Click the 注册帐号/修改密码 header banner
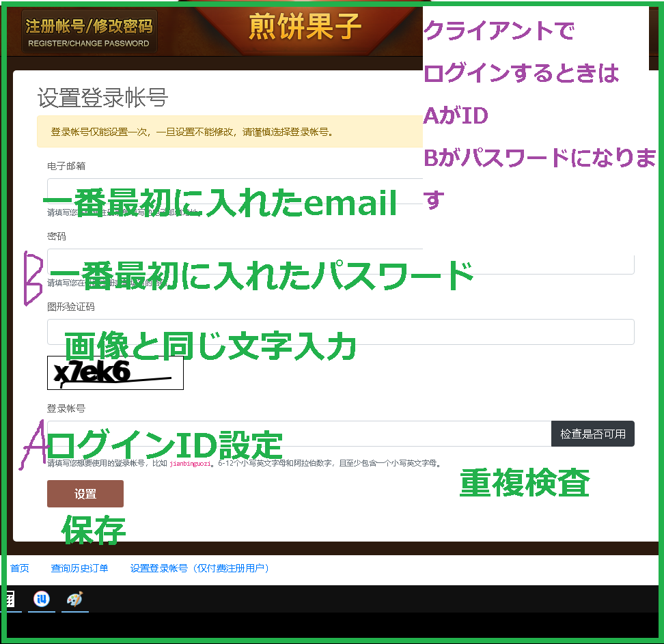Viewport: 664px width, 644px height. [89, 31]
